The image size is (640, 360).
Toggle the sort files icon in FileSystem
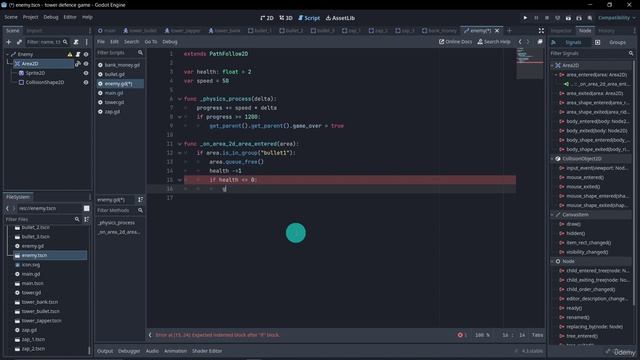coord(87,219)
